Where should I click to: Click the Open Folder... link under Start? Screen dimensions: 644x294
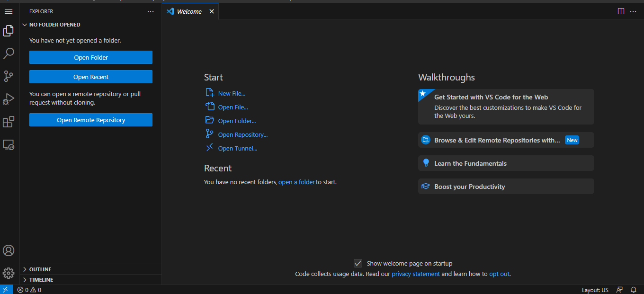click(x=237, y=121)
